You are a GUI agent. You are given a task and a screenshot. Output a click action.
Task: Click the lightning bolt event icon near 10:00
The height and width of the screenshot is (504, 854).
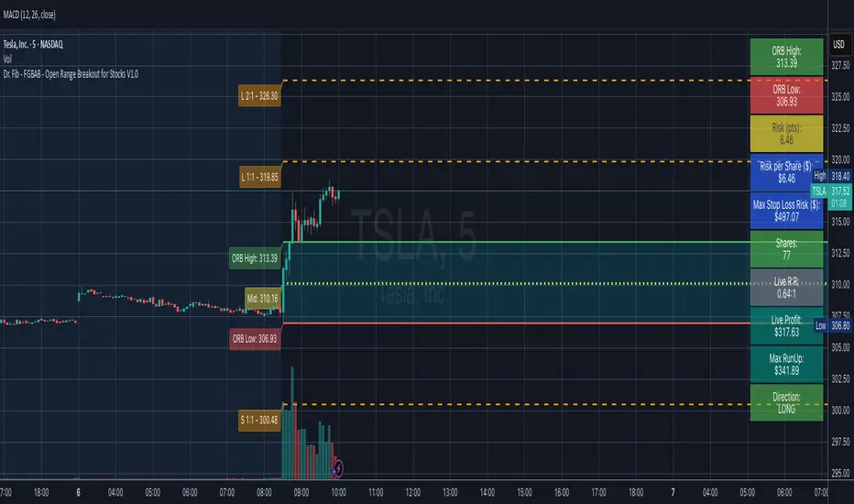(x=338, y=468)
